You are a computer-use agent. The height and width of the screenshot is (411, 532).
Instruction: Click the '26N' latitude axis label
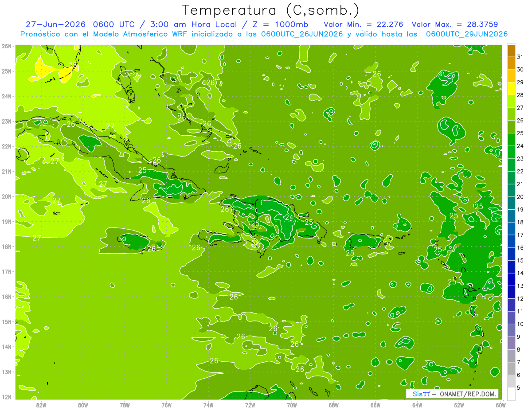7,46
